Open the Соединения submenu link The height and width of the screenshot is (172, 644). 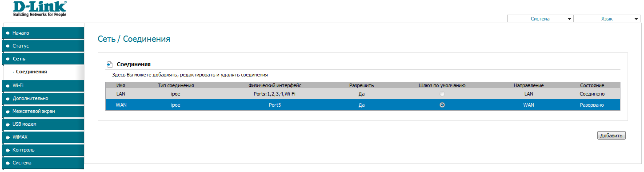point(32,72)
